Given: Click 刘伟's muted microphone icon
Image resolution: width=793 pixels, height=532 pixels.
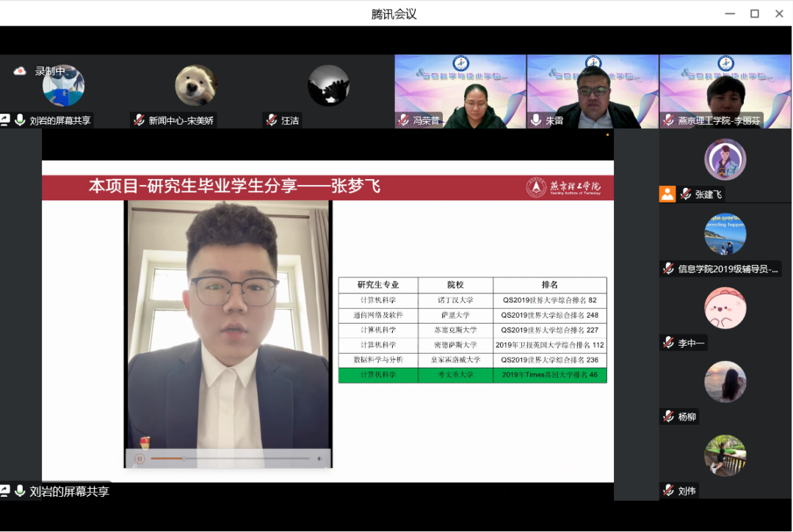Looking at the screenshot, I should coord(667,491).
